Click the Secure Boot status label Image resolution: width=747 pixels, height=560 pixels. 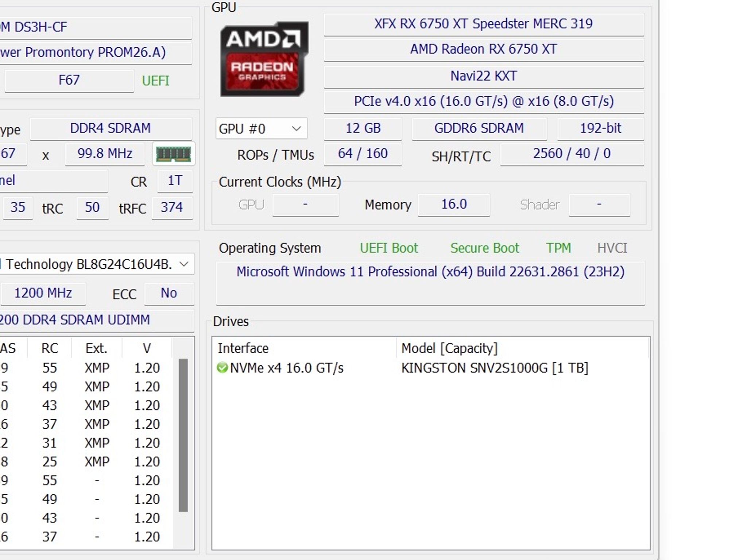[484, 248]
